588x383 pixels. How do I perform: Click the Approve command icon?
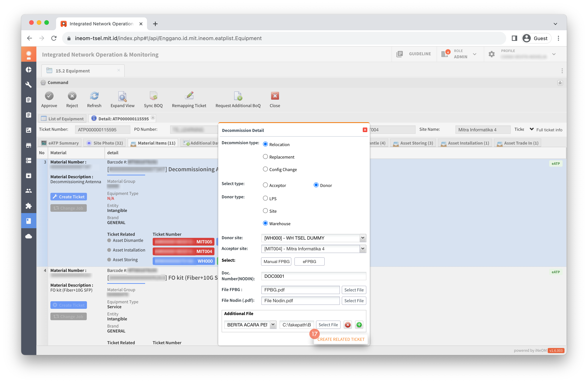tap(49, 96)
